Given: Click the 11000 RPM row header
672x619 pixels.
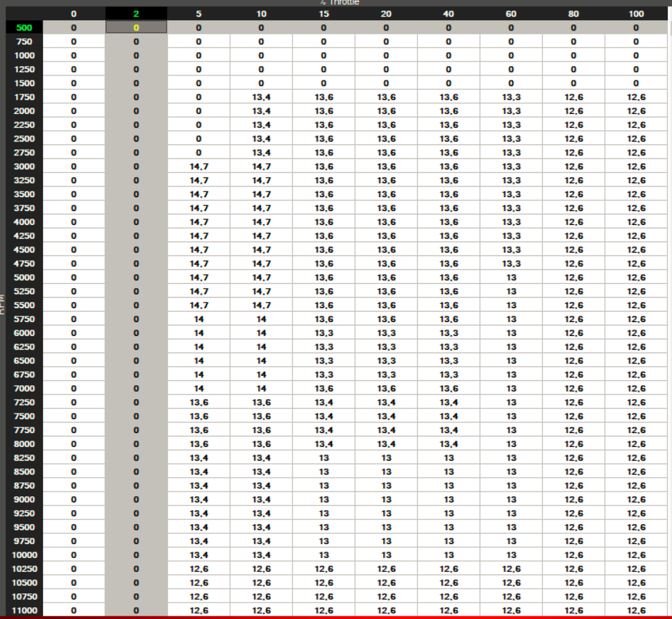Looking at the screenshot, I should click(x=24, y=611).
